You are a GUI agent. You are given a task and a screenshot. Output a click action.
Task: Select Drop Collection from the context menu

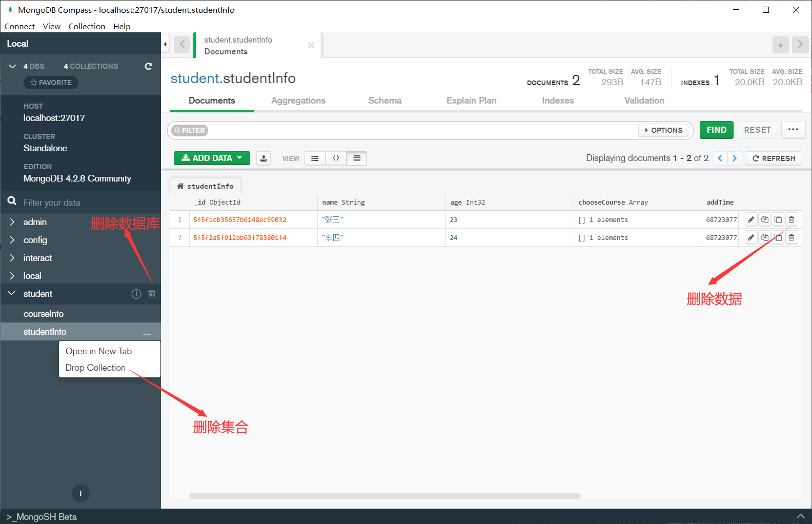pos(95,368)
